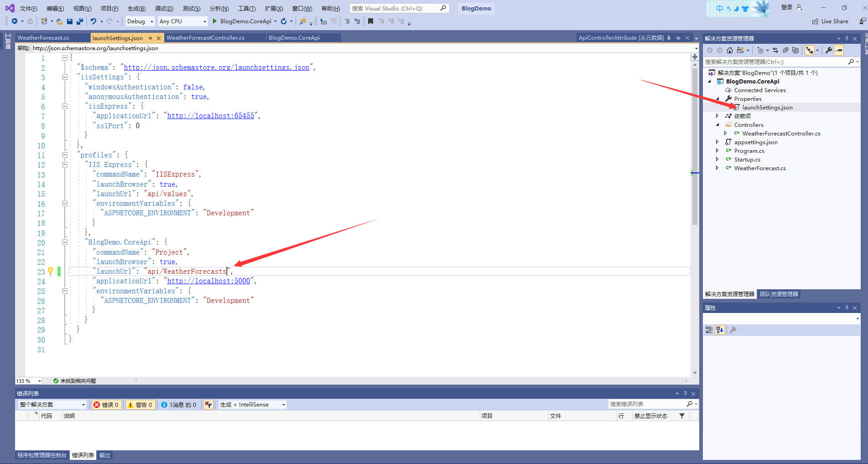Viewport: 868px width, 464px height.
Task: Open the 工具(T) Tools menu
Action: (x=247, y=9)
